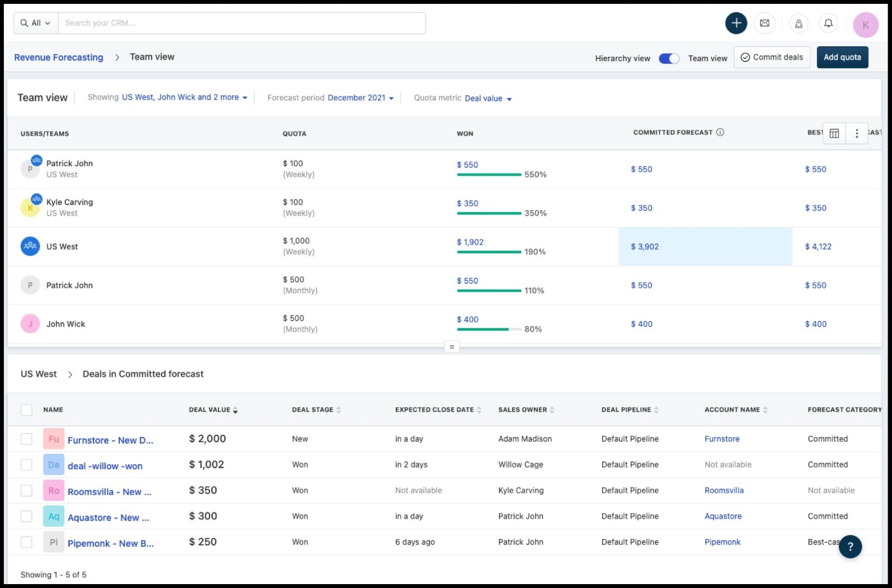Open the help question mark button
Viewport: 892px width, 588px height.
coord(850,547)
